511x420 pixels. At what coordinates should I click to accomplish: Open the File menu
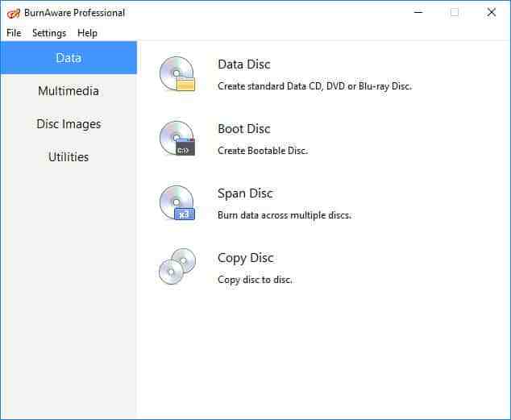click(x=14, y=33)
